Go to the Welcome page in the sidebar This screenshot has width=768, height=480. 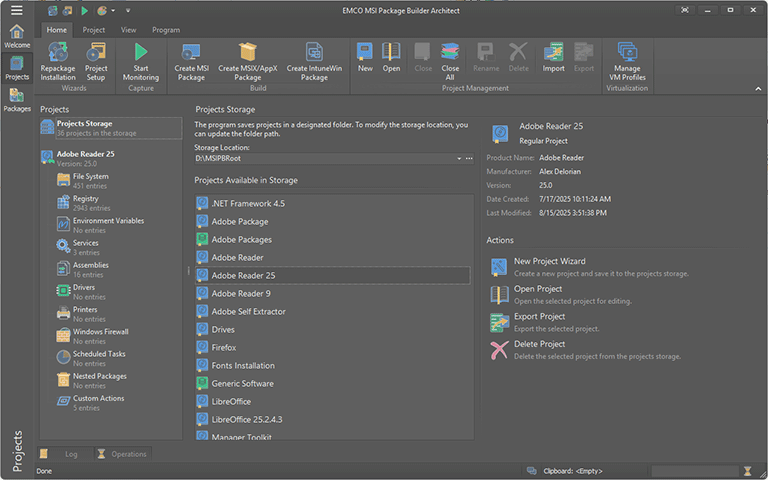17,35
